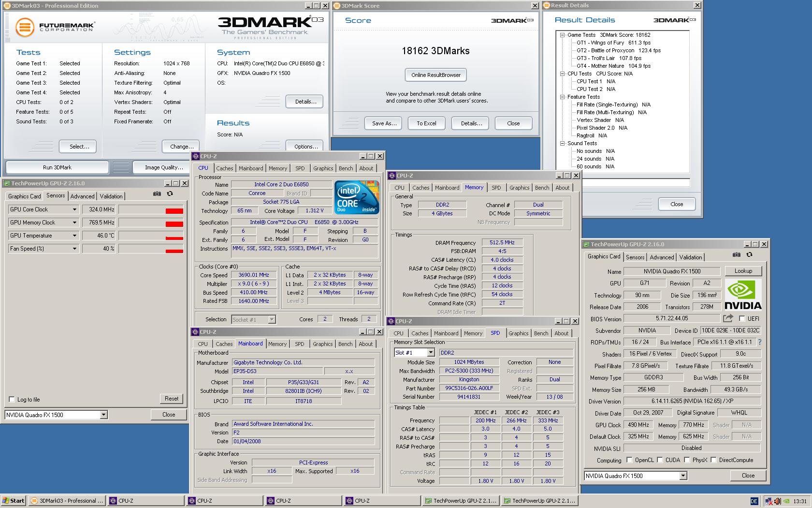This screenshot has height=508, width=812.
Task: Open the GPU Core Clock sensor dropdown
Action: [74, 209]
